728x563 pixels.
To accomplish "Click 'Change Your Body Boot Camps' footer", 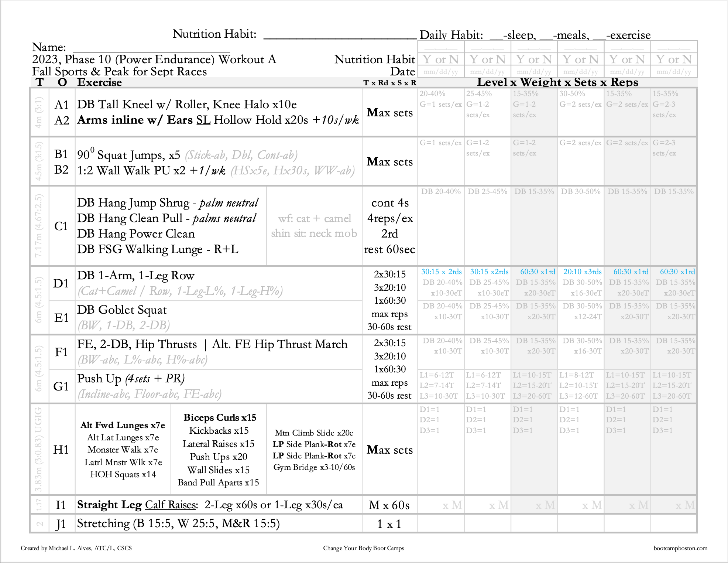I will point(364,548).
